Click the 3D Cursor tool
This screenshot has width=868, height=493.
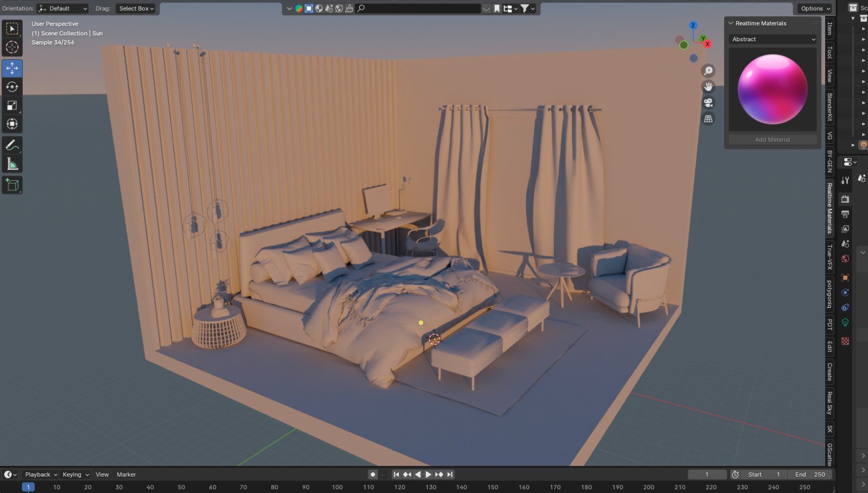click(12, 47)
